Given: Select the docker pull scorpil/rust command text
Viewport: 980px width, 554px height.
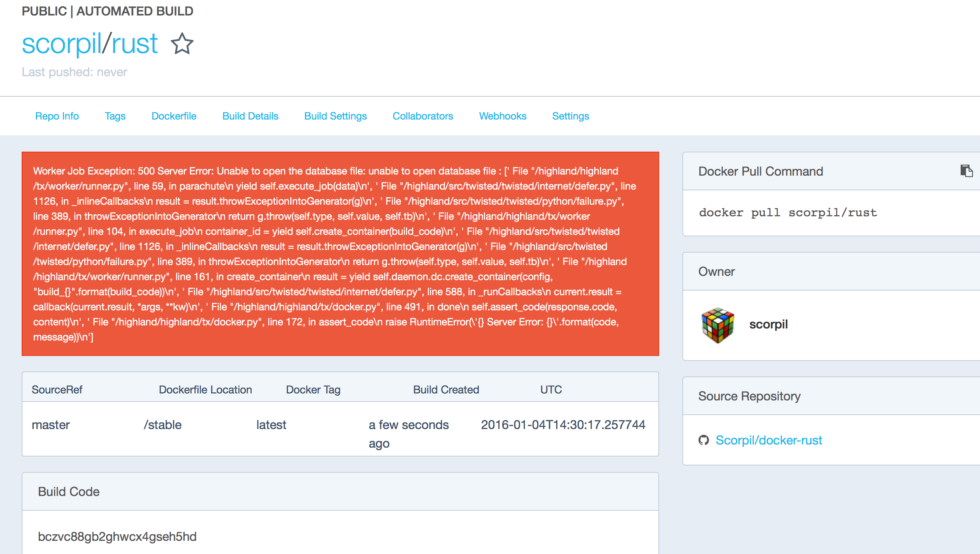Looking at the screenshot, I should 788,212.
